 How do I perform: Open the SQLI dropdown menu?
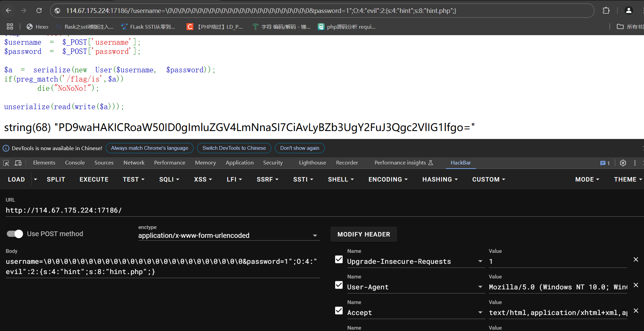point(169,179)
